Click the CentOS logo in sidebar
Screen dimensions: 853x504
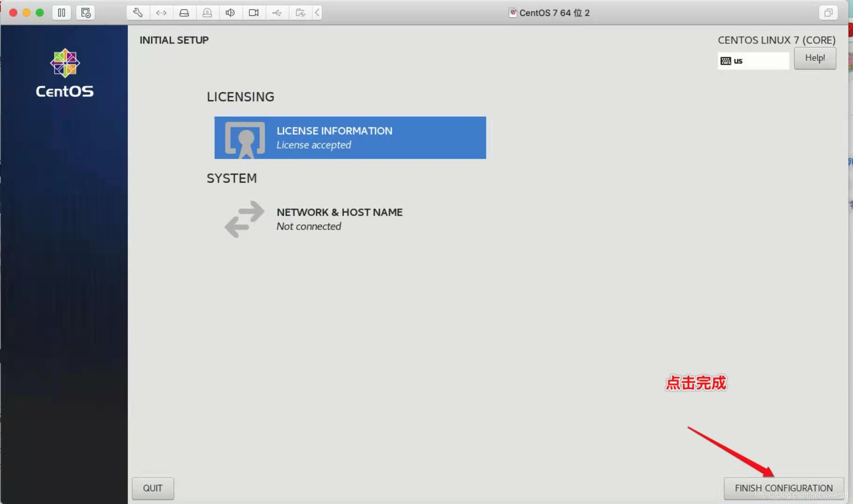coord(65,73)
